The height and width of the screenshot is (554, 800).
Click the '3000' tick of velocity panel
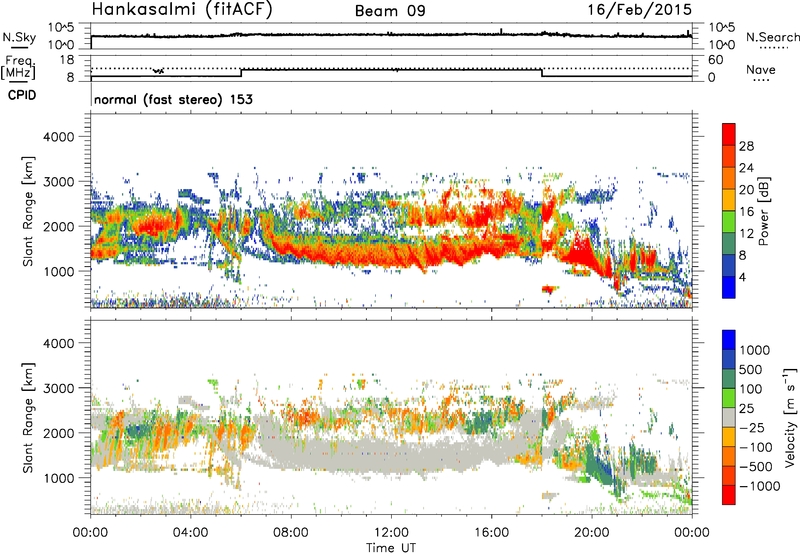tap(58, 388)
